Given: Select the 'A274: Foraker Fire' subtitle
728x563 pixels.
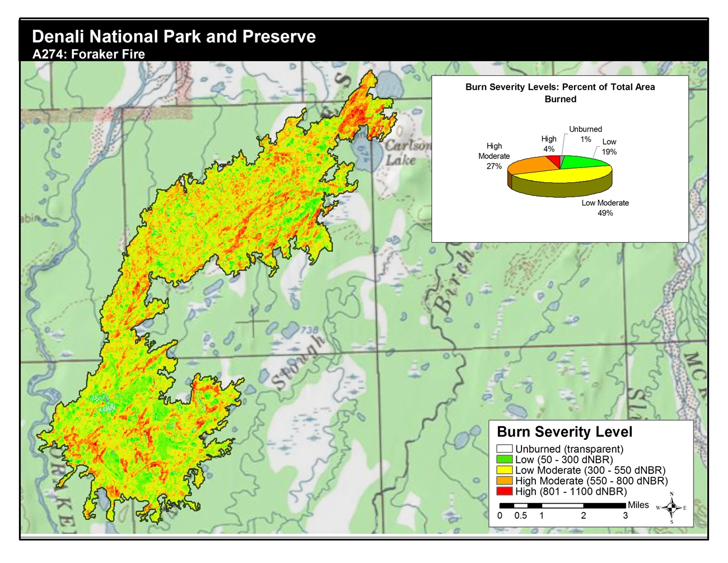Looking at the screenshot, I should pyautogui.click(x=88, y=54).
